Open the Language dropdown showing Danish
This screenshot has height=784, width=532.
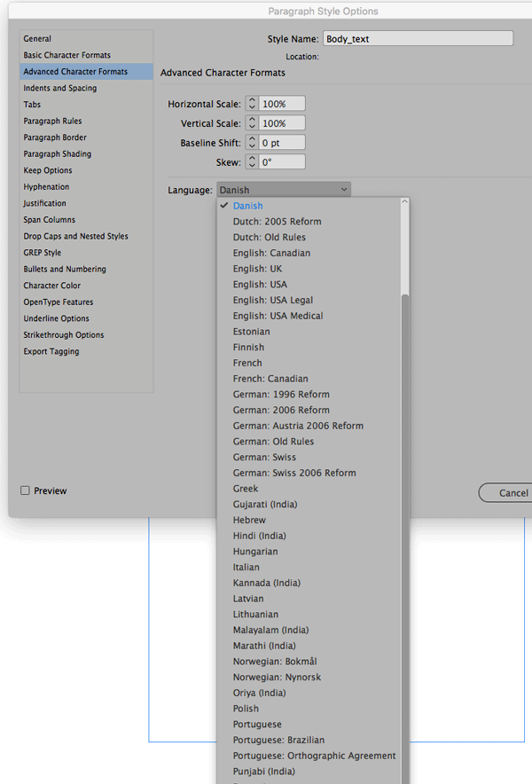pos(284,190)
